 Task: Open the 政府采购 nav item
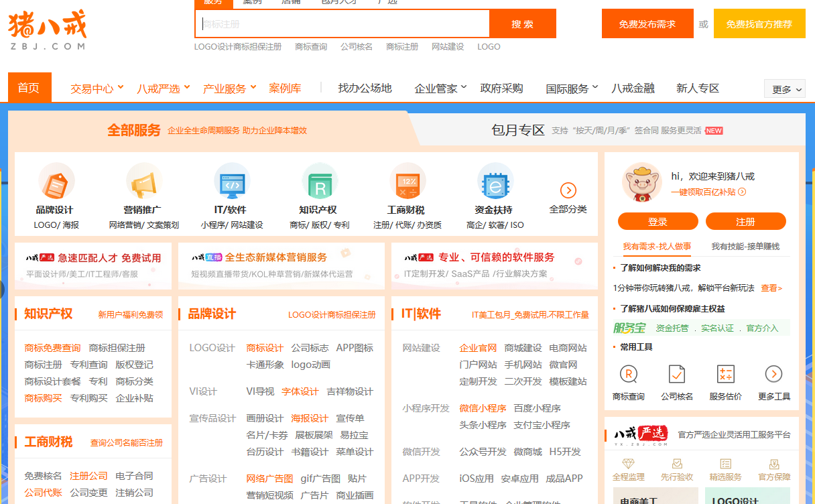pos(501,88)
